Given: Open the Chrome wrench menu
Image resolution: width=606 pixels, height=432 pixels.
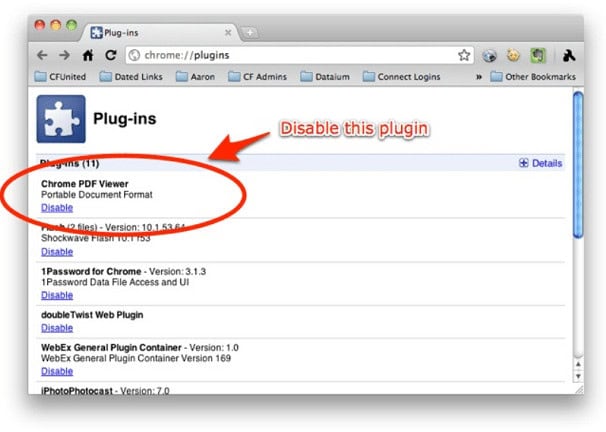Looking at the screenshot, I should coord(569,56).
